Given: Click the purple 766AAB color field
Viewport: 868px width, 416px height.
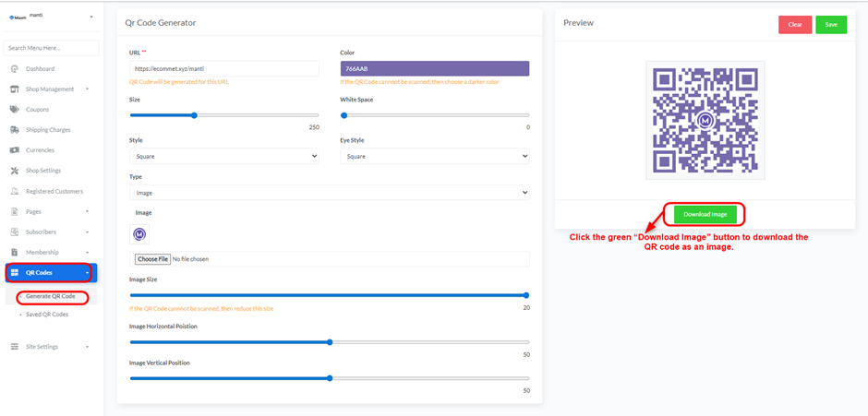Looking at the screenshot, I should click(x=434, y=69).
